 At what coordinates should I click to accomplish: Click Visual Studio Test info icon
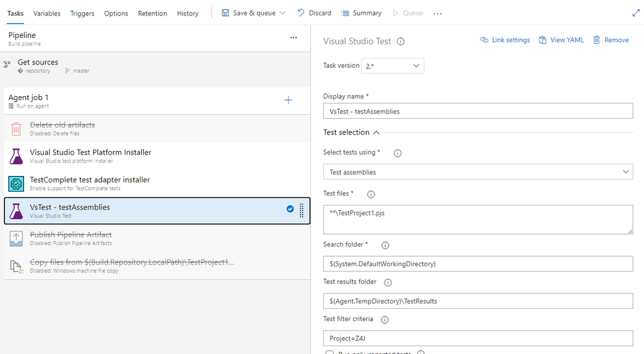coord(401,41)
